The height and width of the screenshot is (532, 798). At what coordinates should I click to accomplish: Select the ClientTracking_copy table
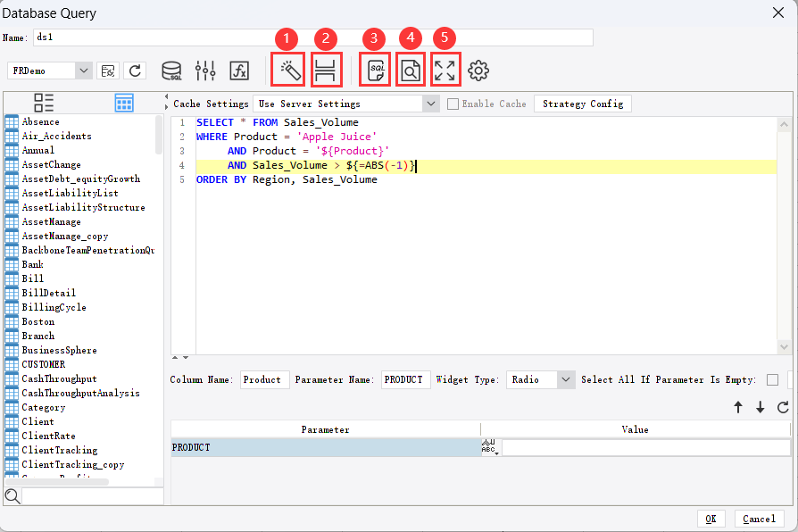click(72, 464)
